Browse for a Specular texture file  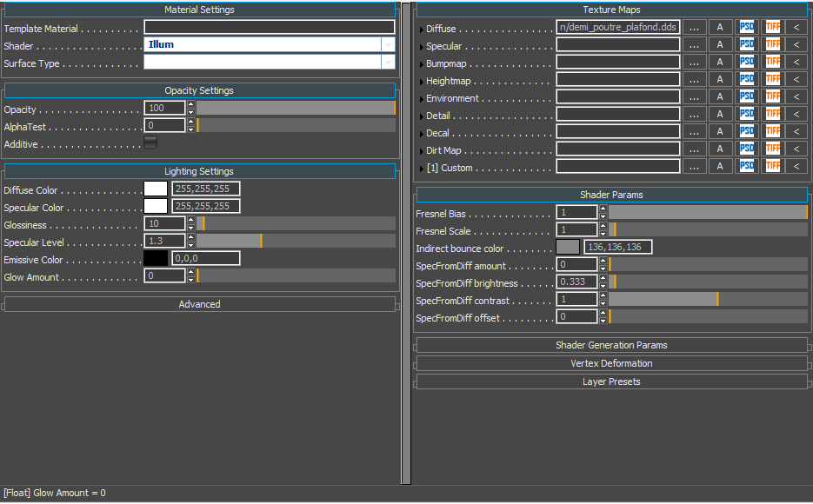pyautogui.click(x=696, y=44)
